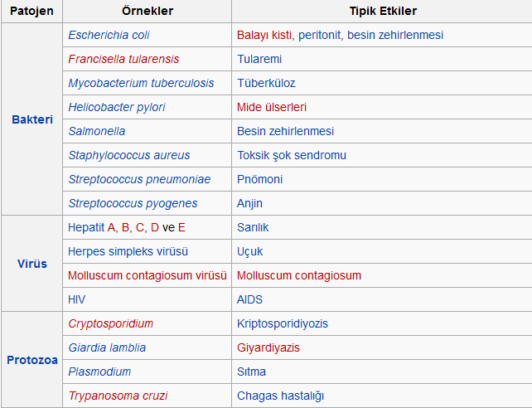Select the Protozoa category link
The height and width of the screenshot is (408, 532).
[x=32, y=360]
